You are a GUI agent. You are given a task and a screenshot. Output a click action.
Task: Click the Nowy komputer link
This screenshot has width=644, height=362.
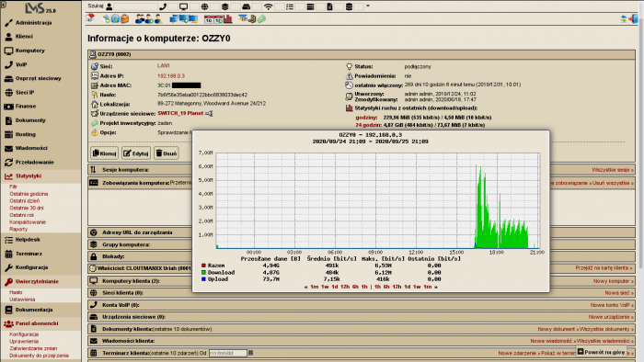tap(614, 281)
